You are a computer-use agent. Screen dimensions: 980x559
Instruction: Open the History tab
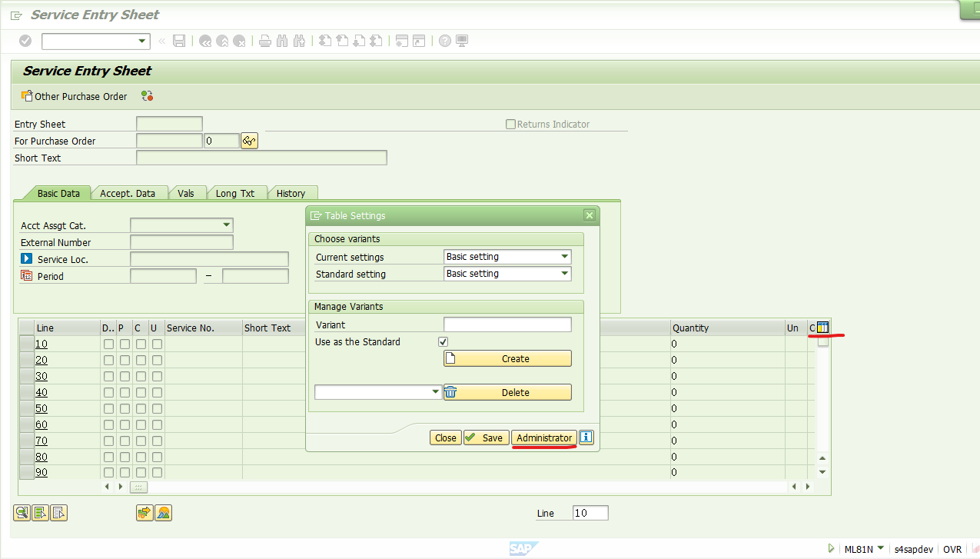click(292, 192)
